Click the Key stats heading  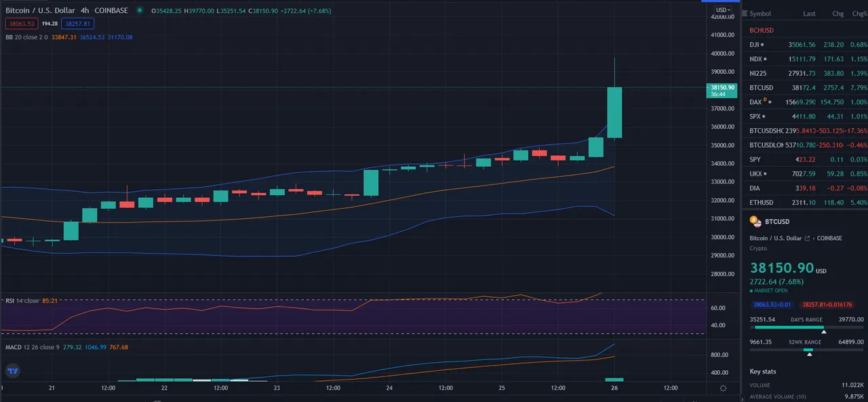pyautogui.click(x=763, y=371)
